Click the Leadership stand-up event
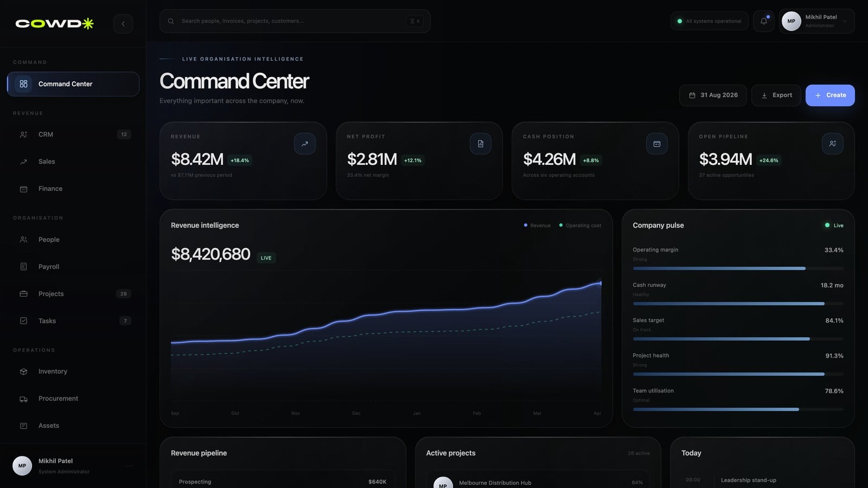 (x=749, y=480)
